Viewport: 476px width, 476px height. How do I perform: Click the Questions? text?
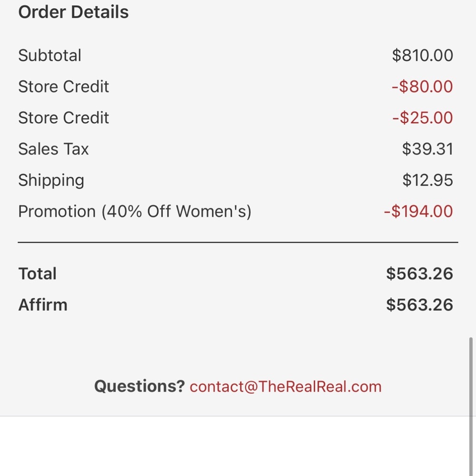point(139,387)
